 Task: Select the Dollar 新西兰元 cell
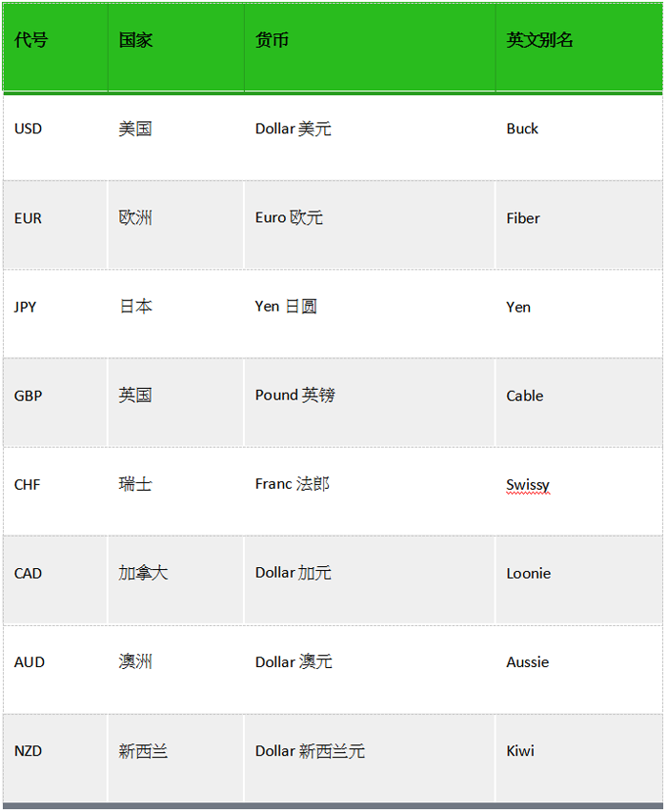pyautogui.click(x=310, y=751)
